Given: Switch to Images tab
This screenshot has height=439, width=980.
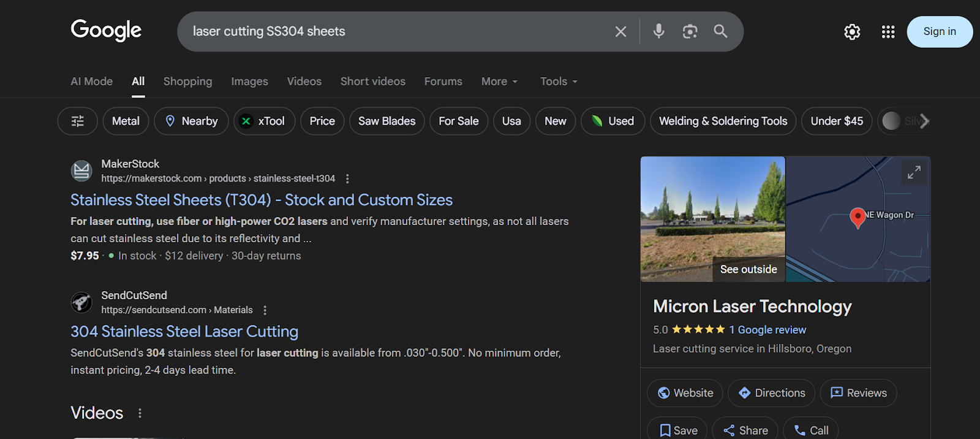Looking at the screenshot, I should (249, 82).
